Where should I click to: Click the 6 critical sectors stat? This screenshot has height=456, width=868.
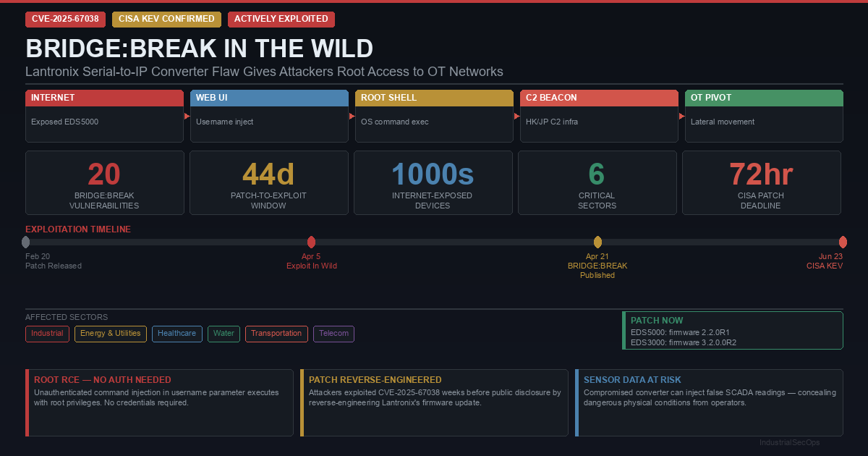point(597,183)
